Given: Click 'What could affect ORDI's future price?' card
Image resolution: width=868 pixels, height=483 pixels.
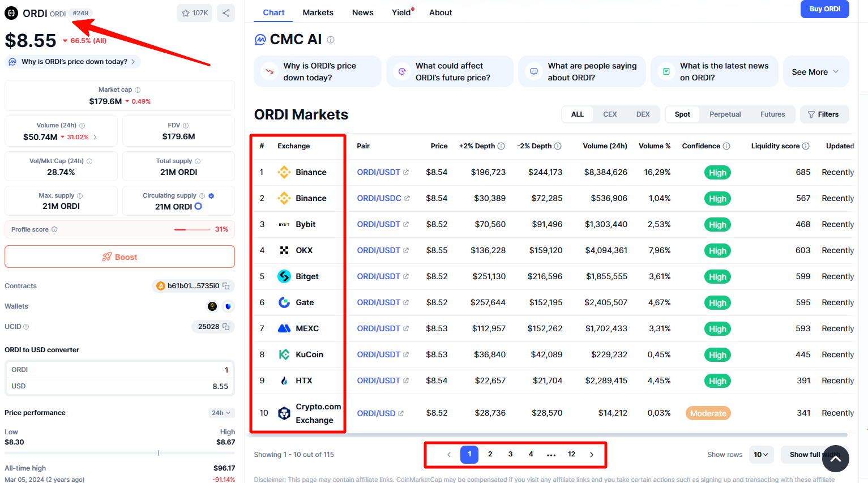Looking at the screenshot, I should (450, 71).
